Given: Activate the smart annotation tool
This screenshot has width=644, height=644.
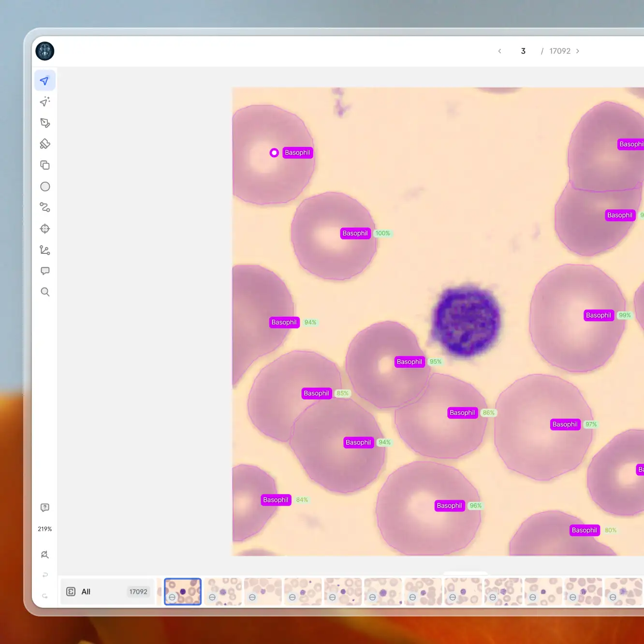Looking at the screenshot, I should pos(44,102).
